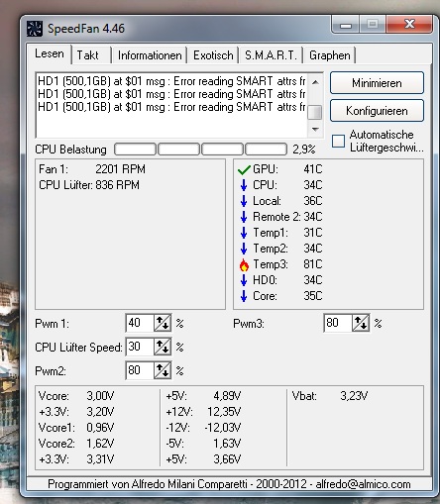
Task: Click the Fan 1 2201 RPM reading
Action: pos(92,169)
